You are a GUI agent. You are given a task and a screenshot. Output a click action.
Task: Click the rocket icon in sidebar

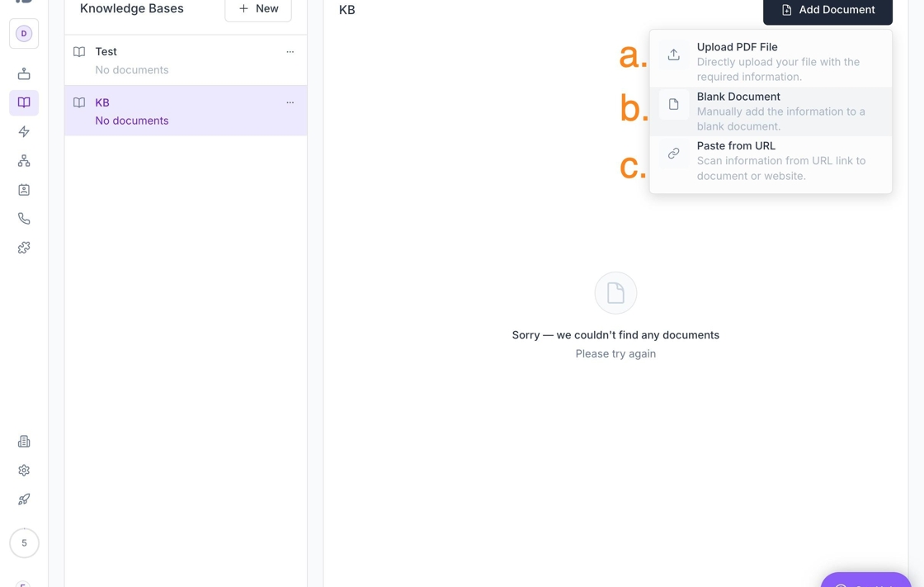click(24, 499)
